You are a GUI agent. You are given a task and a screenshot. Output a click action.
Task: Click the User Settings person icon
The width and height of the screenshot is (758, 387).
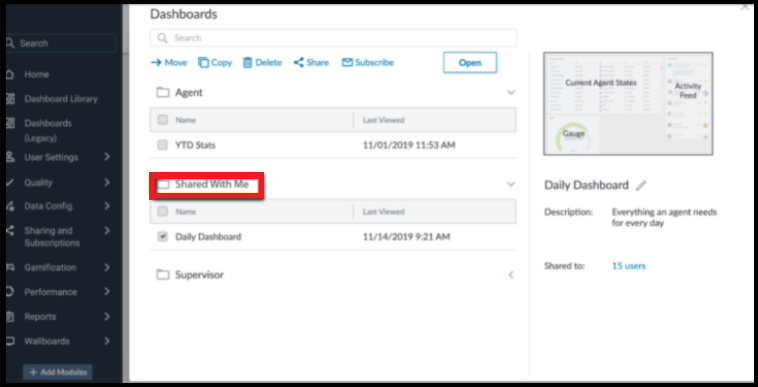(10, 157)
